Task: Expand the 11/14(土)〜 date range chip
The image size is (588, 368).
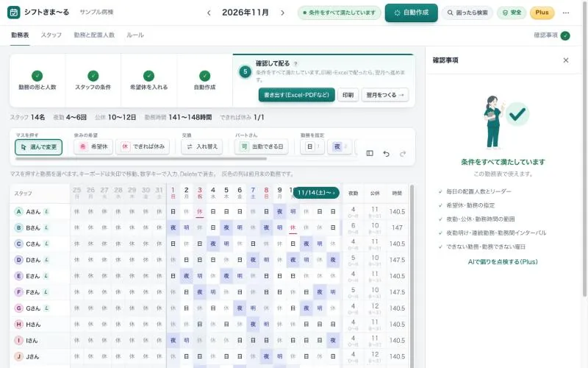Action: pos(316,193)
